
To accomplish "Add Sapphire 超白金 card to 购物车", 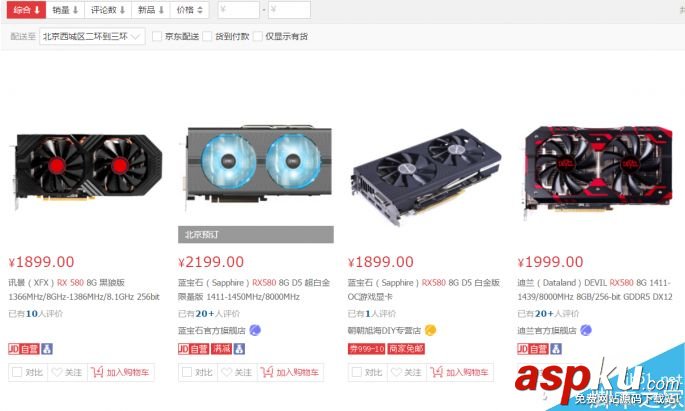I will pyautogui.click(x=290, y=372).
